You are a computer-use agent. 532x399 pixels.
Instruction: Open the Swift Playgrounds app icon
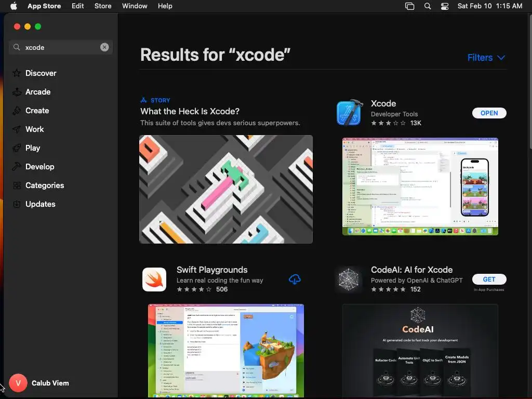tap(154, 279)
